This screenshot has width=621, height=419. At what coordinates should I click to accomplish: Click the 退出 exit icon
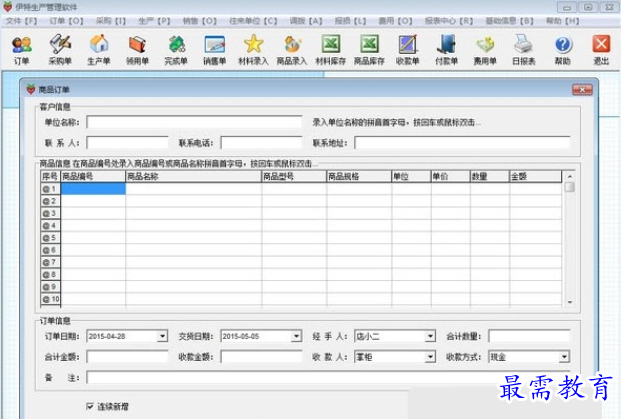click(601, 50)
